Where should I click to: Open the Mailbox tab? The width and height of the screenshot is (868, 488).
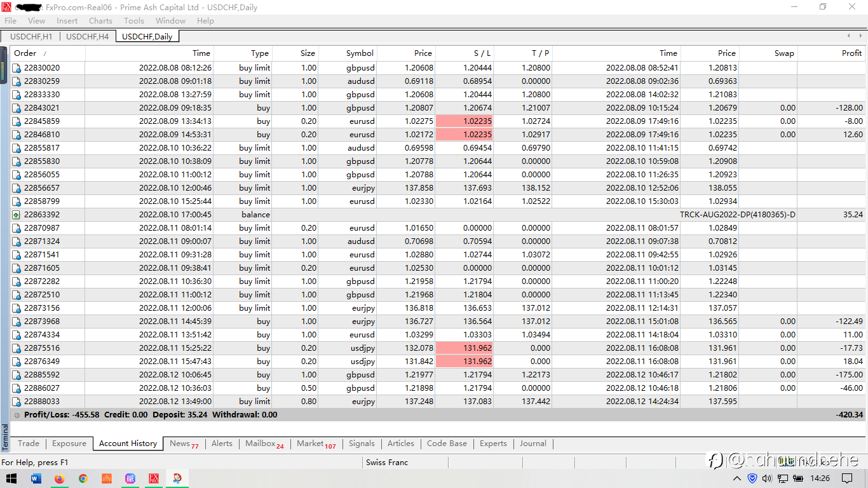264,444
